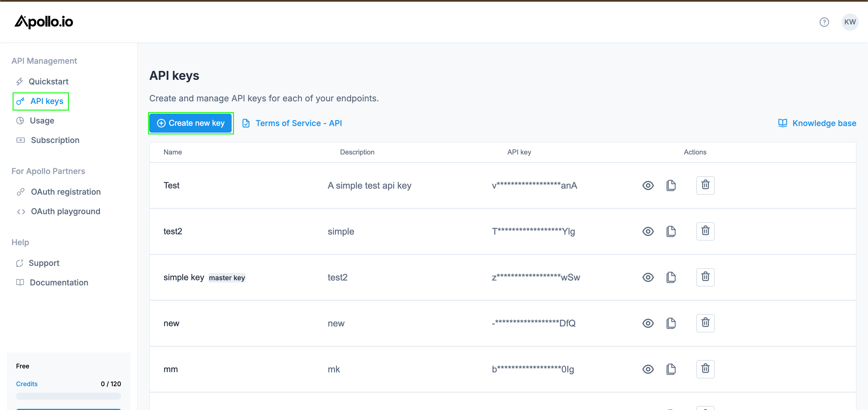Screen dimensions: 868x410
Task: Delete the test2 API key
Action: click(x=705, y=231)
